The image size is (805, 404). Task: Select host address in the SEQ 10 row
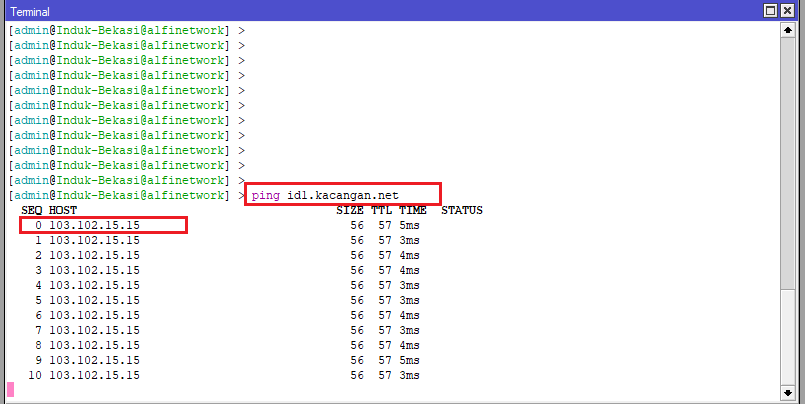point(94,375)
